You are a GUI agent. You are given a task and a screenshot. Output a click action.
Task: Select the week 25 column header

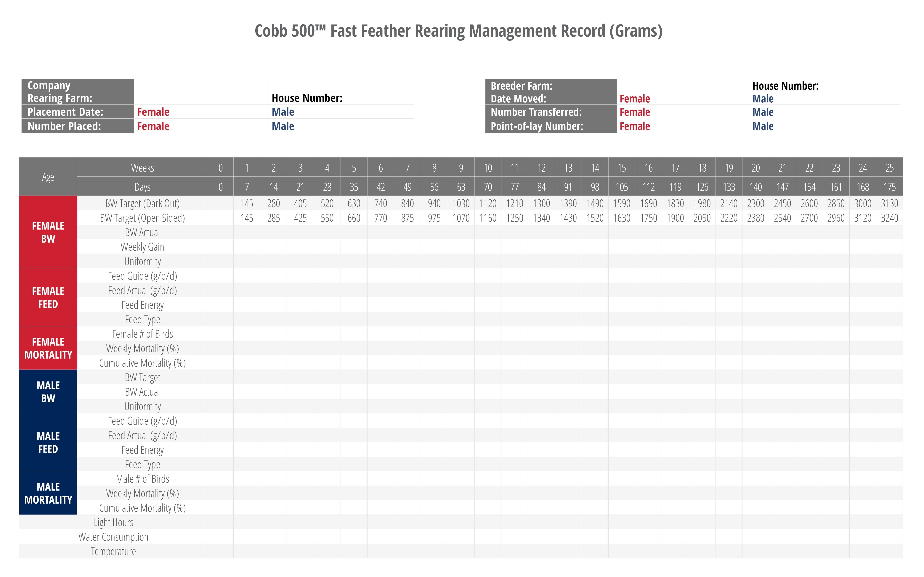pos(889,167)
